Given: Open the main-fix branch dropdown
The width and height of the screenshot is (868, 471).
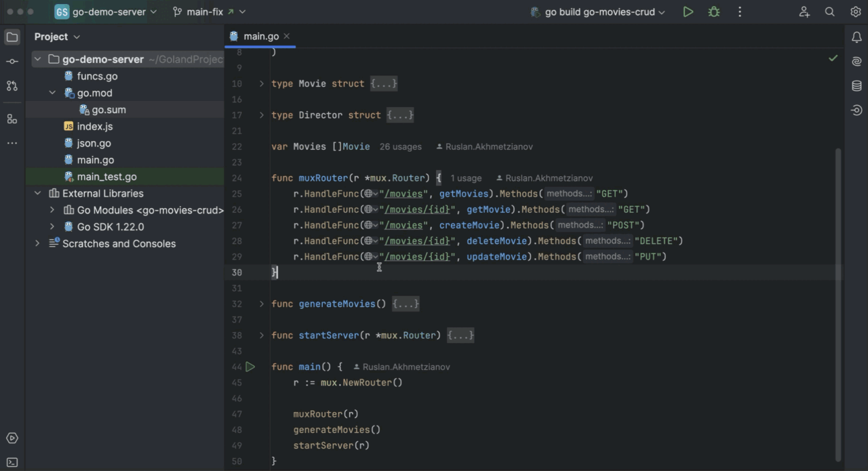Looking at the screenshot, I should (x=209, y=12).
